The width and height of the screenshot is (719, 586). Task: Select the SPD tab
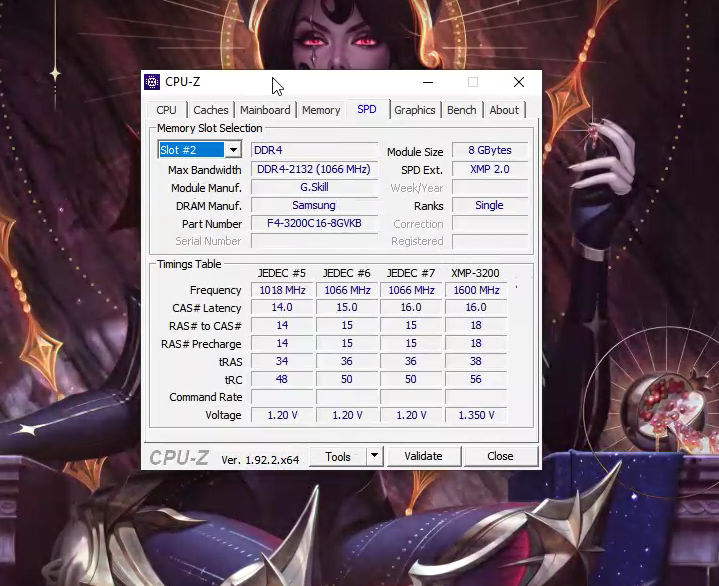pos(367,109)
